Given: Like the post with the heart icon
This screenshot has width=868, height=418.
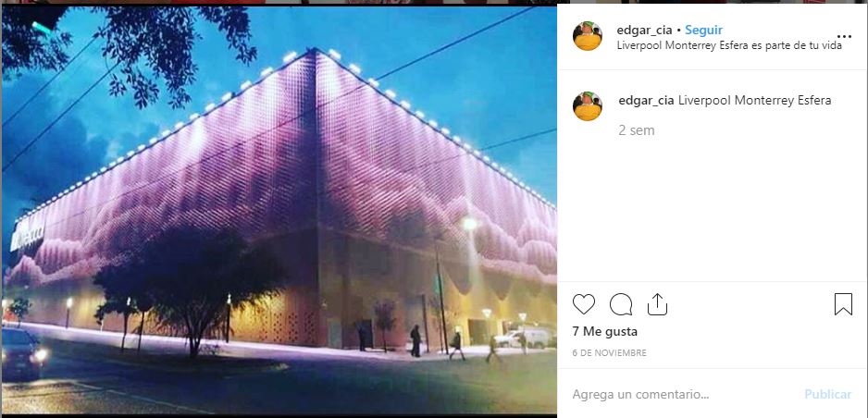Looking at the screenshot, I should pyautogui.click(x=584, y=304).
